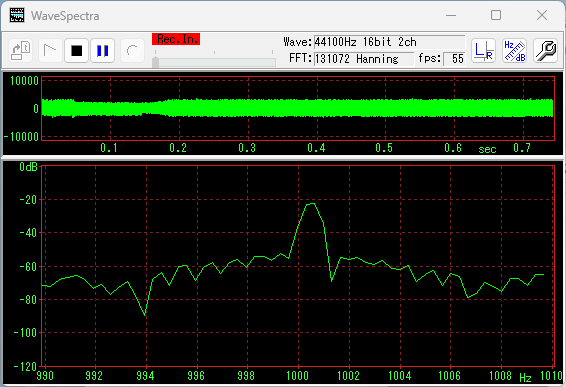The height and width of the screenshot is (387, 566).
Task: Click the 1002 frequency axis label
Action: pos(348,376)
